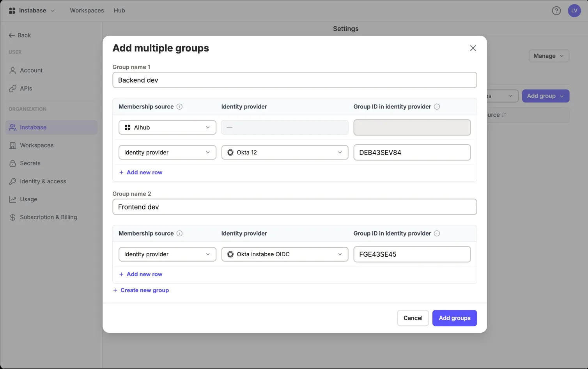Click Group ID field containing FGE43SE45
588x369 pixels.
[412, 254]
